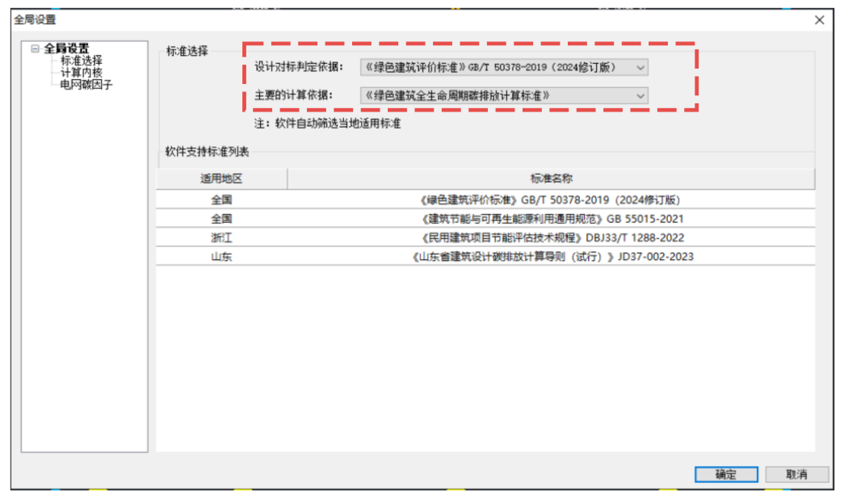The height and width of the screenshot is (504, 844).
Task: Close the 全局设置 dialog window
Action: pos(819,20)
